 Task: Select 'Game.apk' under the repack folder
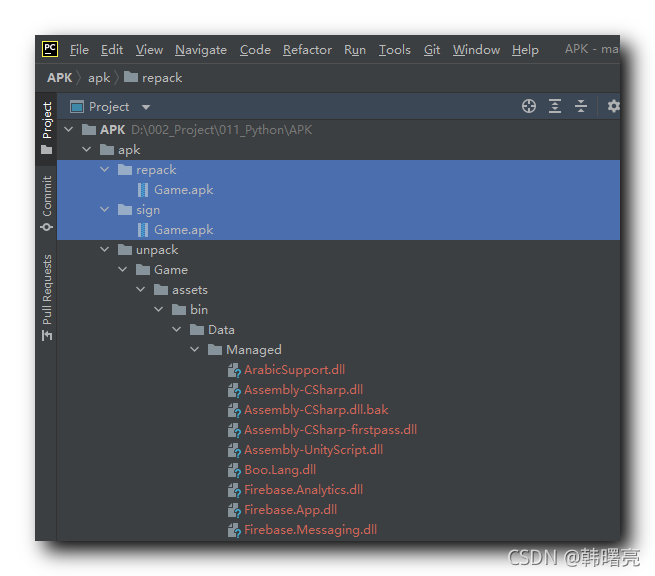184,190
